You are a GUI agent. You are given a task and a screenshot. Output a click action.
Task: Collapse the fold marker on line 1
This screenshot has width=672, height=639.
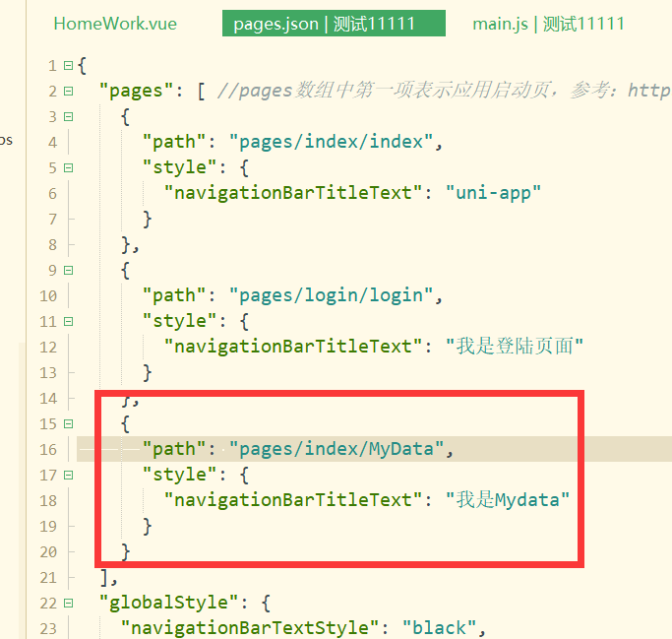(68, 66)
